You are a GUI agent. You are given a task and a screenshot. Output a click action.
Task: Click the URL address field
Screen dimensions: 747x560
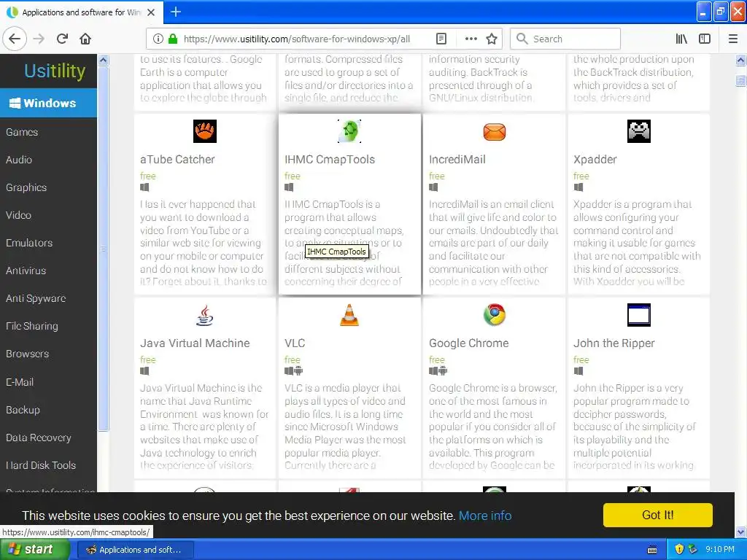[296, 39]
